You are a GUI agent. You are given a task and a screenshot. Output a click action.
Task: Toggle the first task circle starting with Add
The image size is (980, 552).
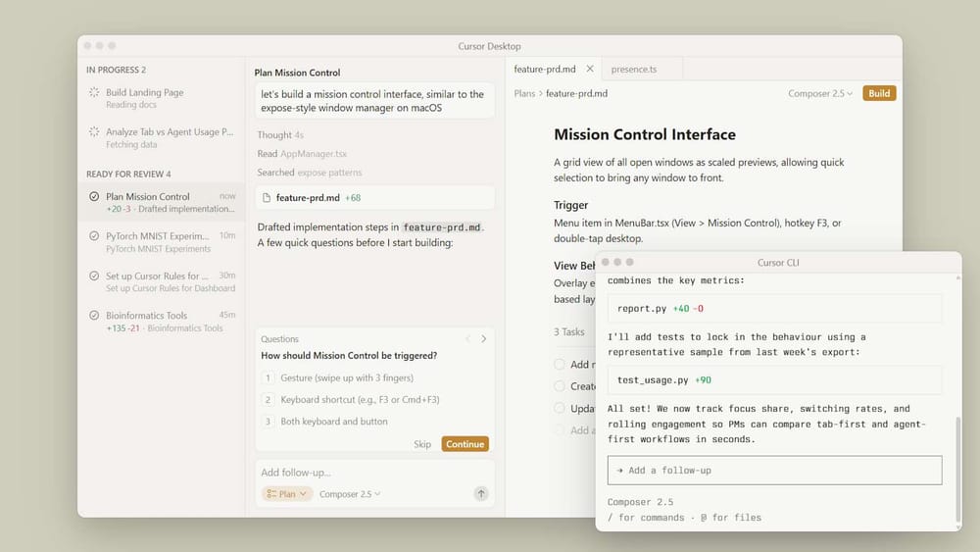560,365
